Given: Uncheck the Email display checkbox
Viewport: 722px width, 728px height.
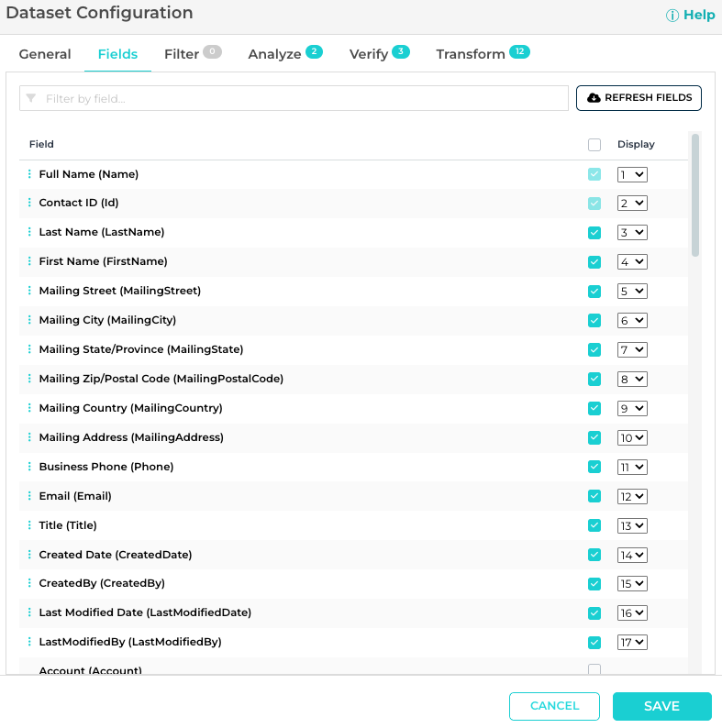Looking at the screenshot, I should (594, 496).
